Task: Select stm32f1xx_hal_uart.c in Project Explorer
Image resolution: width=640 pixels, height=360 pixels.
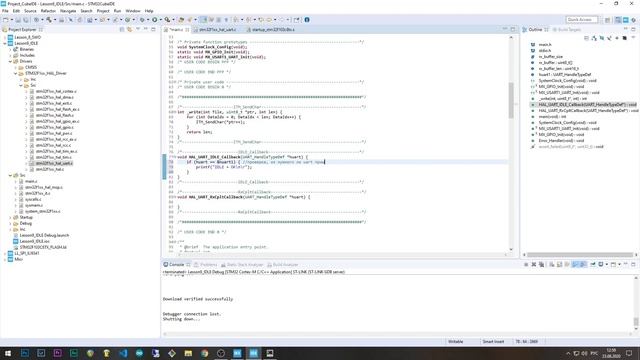Action: click(x=54, y=163)
